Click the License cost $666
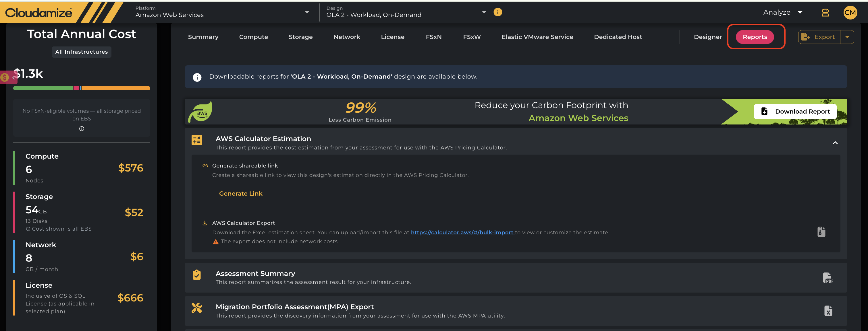The image size is (868, 331). 130,298
